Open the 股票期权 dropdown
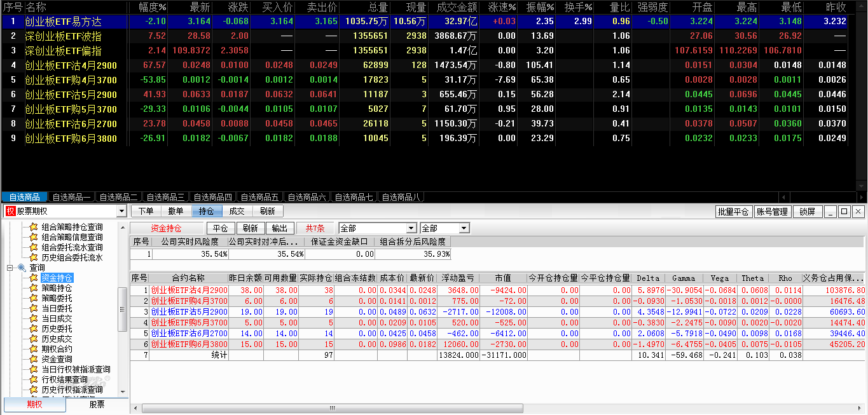The width and height of the screenshot is (868, 415). pyautogui.click(x=121, y=212)
